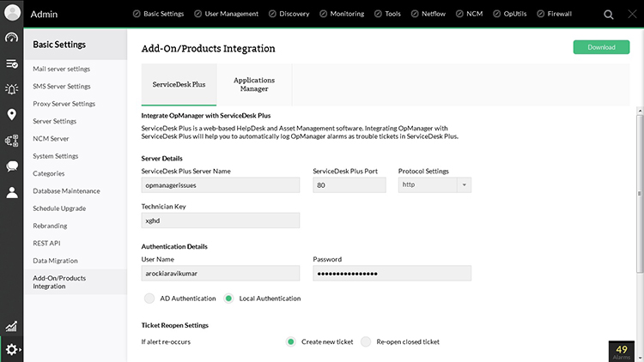Click the green Download button
This screenshot has height=362, width=644.
pos(601,47)
